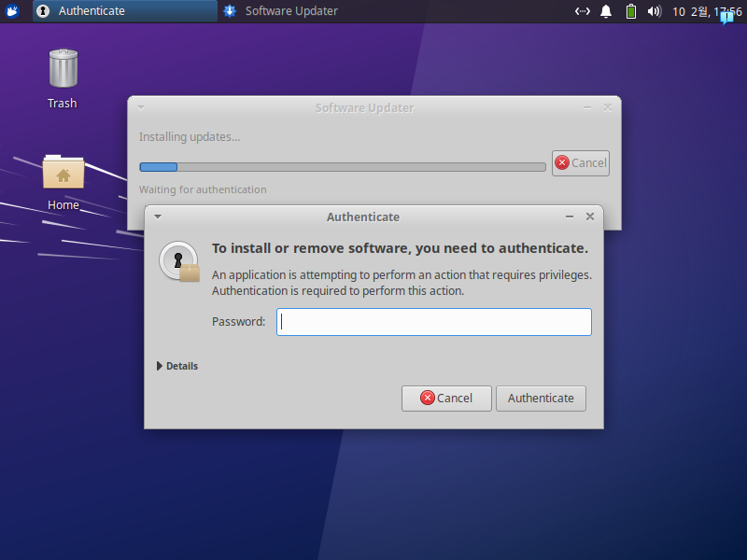Switch to Authenticate window in taskbar
Screen dimensions: 747x560
pos(125,11)
